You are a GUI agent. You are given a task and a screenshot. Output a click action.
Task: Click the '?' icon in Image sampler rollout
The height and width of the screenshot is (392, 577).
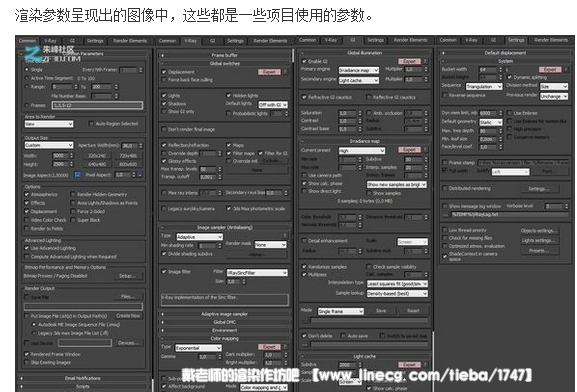tap(285, 235)
